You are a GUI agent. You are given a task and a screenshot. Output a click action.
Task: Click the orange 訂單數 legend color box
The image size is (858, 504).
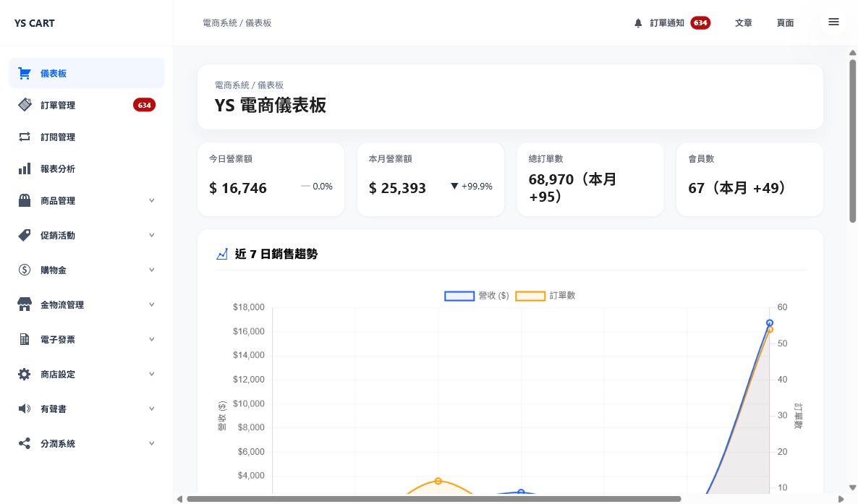click(x=530, y=296)
